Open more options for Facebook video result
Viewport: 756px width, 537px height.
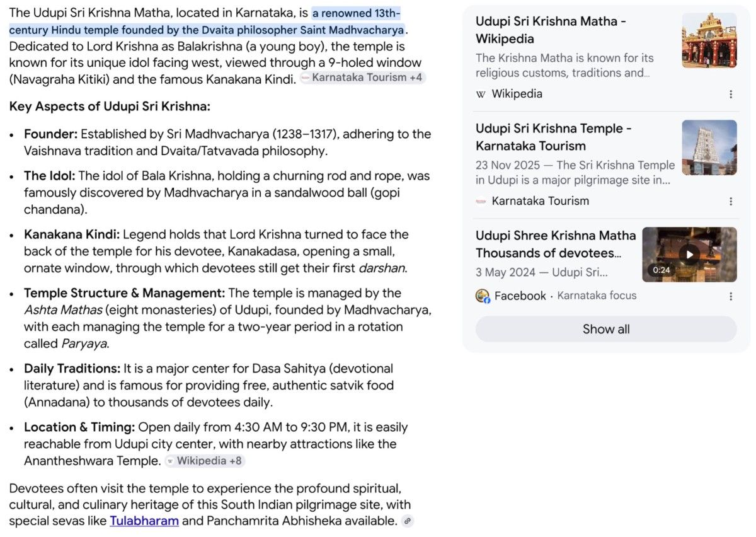pos(731,296)
